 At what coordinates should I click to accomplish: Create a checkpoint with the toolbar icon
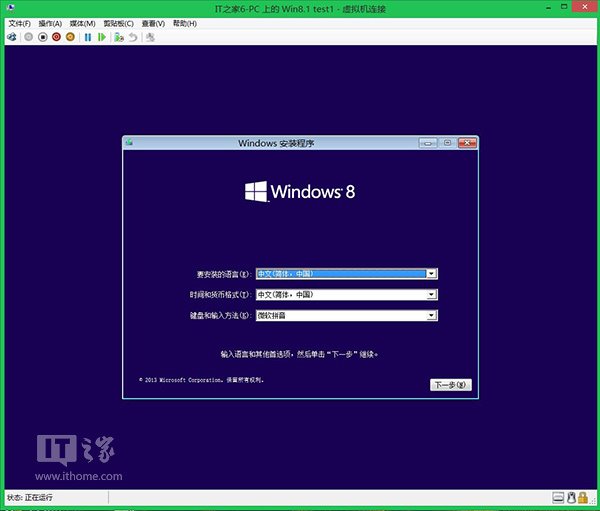(119, 37)
